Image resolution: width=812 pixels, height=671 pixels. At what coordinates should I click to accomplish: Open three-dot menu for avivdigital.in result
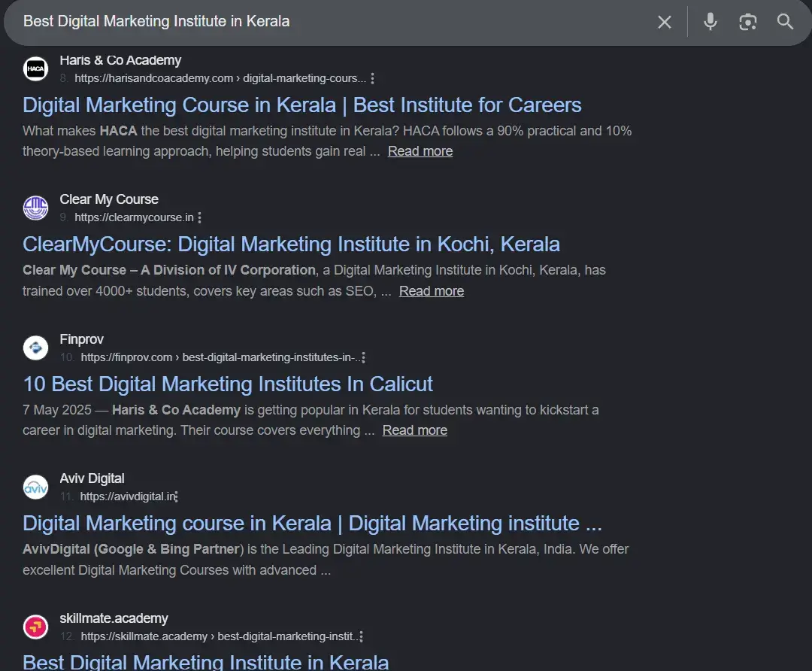pos(177,496)
